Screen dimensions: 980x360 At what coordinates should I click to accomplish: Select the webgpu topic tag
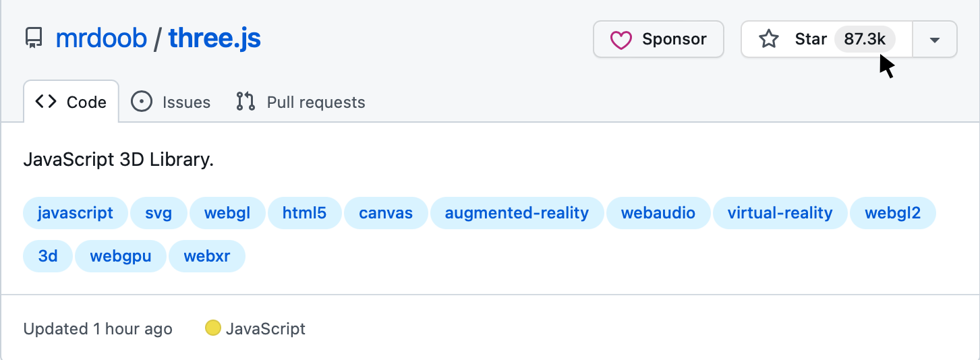point(120,256)
